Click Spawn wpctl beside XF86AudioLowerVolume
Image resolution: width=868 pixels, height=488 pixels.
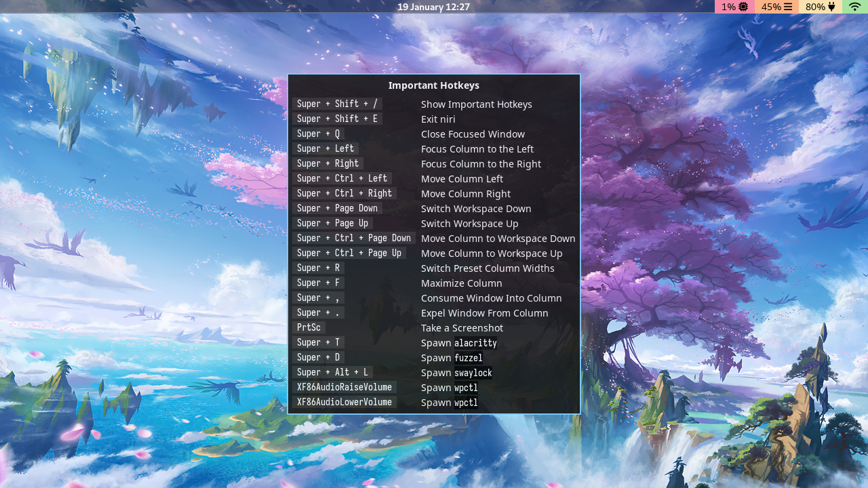450,403
